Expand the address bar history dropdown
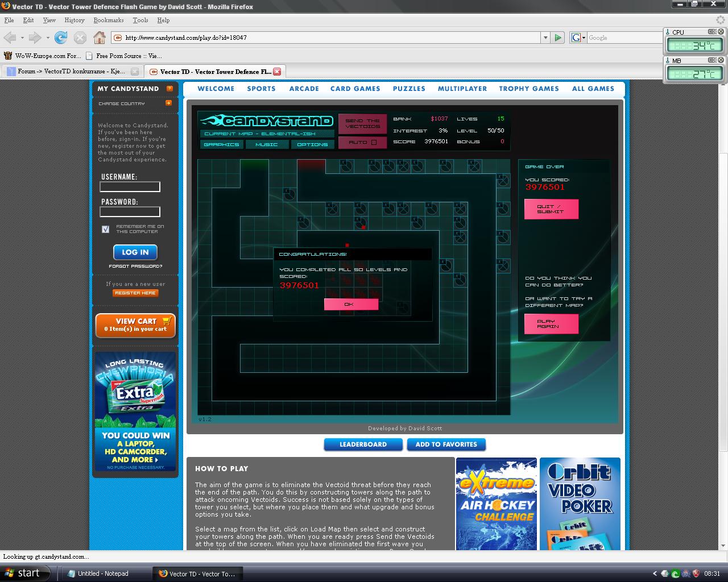Image resolution: width=728 pixels, height=582 pixels. [x=545, y=38]
